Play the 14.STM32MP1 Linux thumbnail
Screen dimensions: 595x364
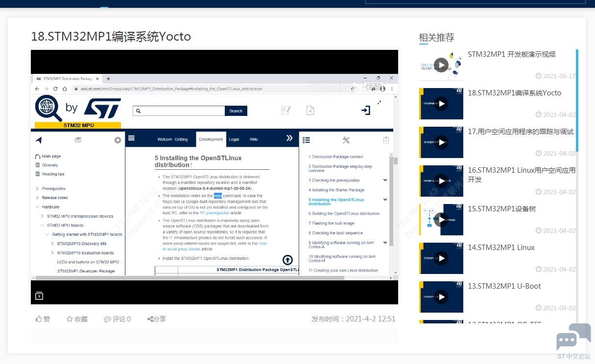point(441,258)
